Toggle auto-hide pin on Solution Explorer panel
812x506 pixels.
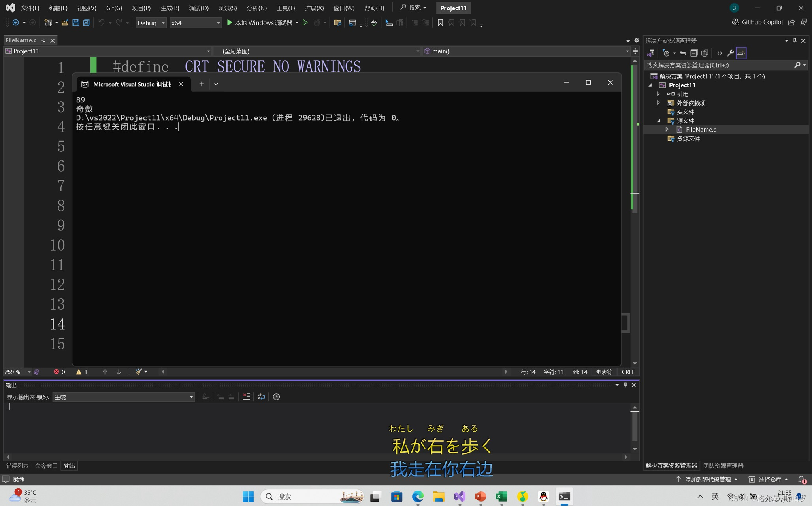coord(795,40)
